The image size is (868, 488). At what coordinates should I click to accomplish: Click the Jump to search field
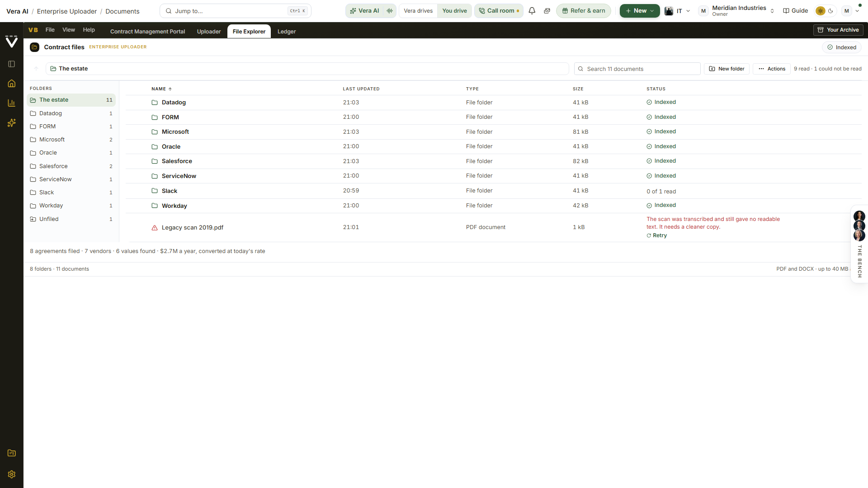pyautogui.click(x=236, y=11)
